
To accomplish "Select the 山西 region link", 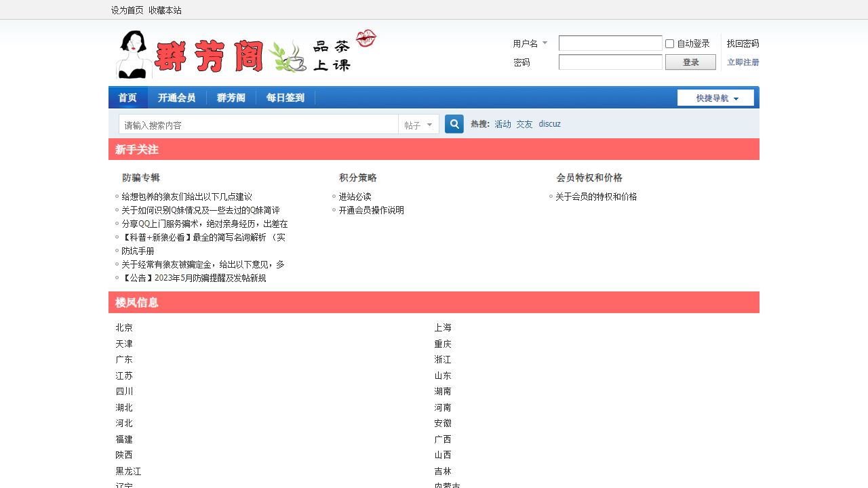I will coord(443,455).
